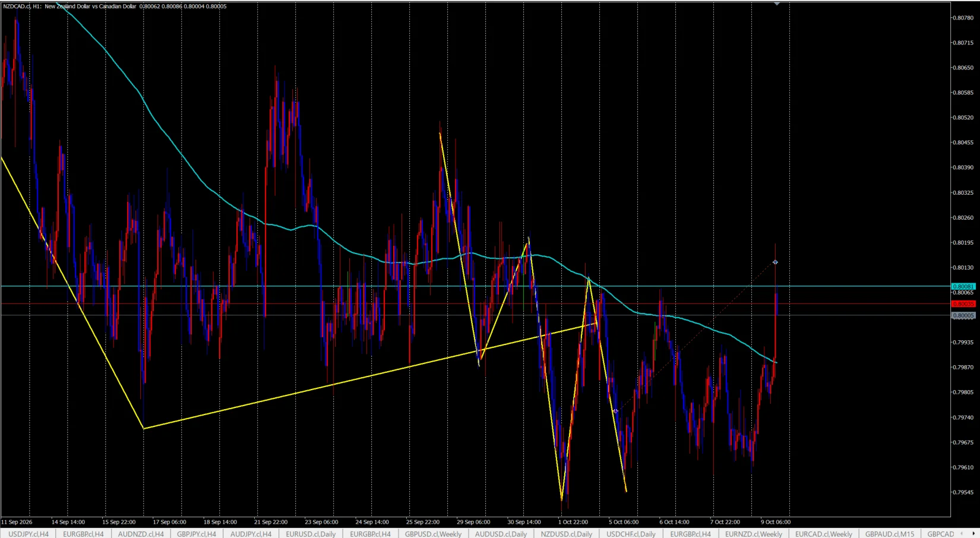Open the EURCAD.cl,Weekly chart tab

[823, 534]
